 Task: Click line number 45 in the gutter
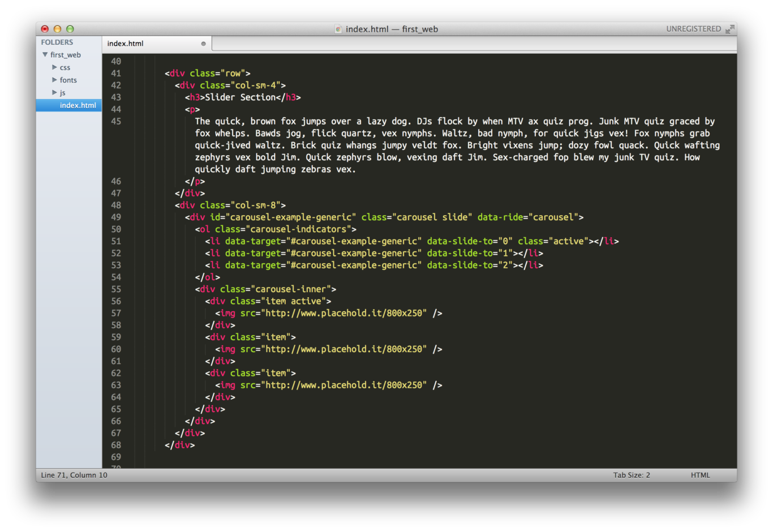(x=116, y=121)
